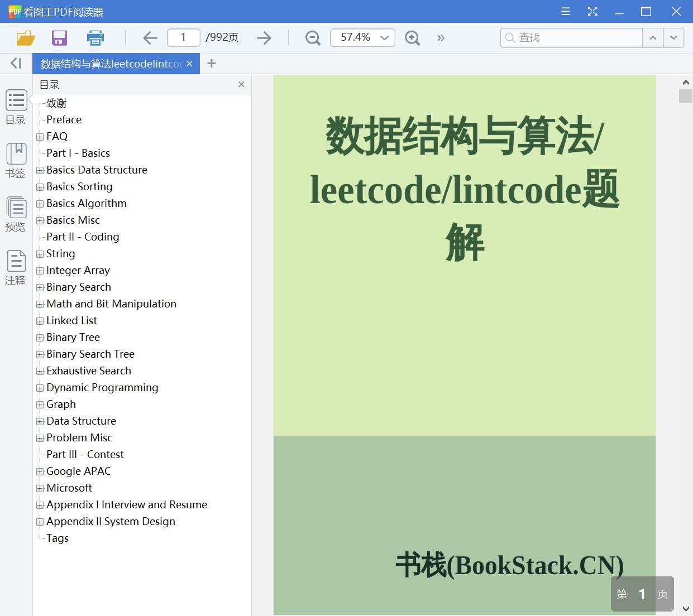Expand the Basics Algorithm node

40,204
